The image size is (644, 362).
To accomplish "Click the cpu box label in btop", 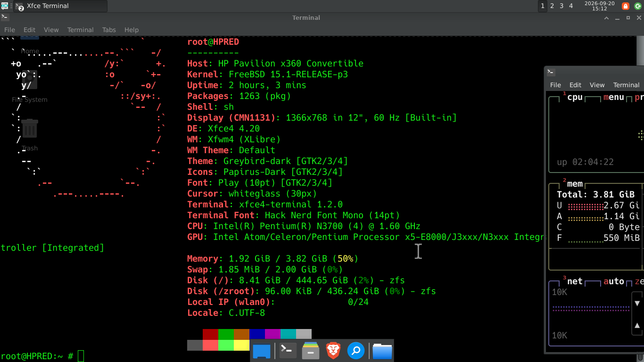I will pyautogui.click(x=575, y=97).
